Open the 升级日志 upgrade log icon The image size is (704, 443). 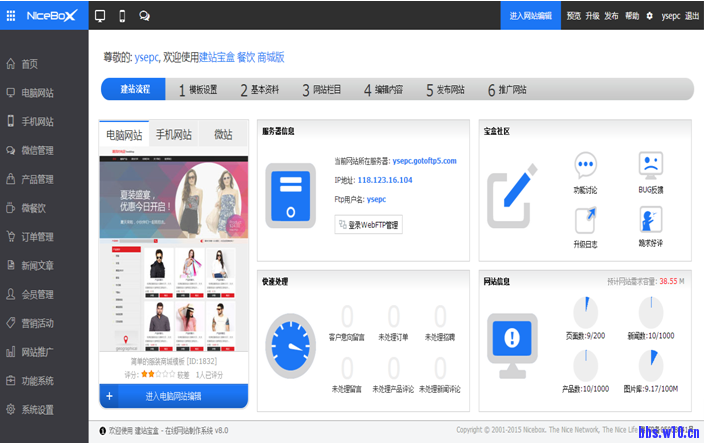pos(585,225)
